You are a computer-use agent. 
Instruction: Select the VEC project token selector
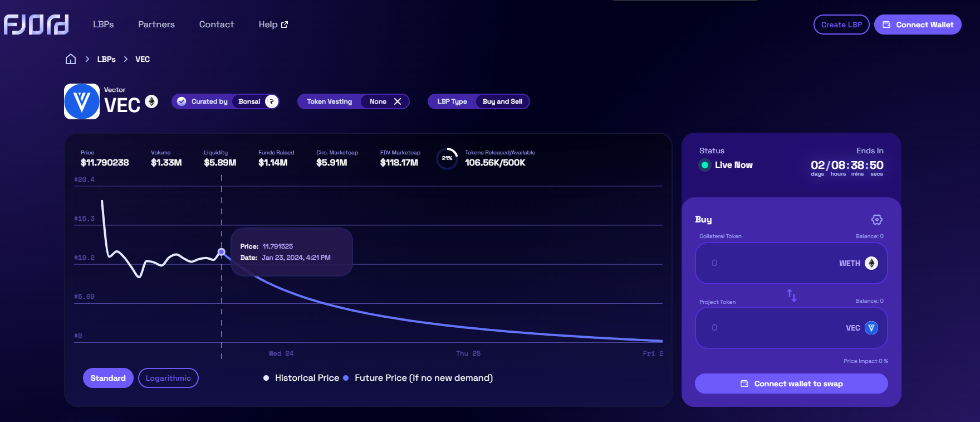(x=861, y=328)
